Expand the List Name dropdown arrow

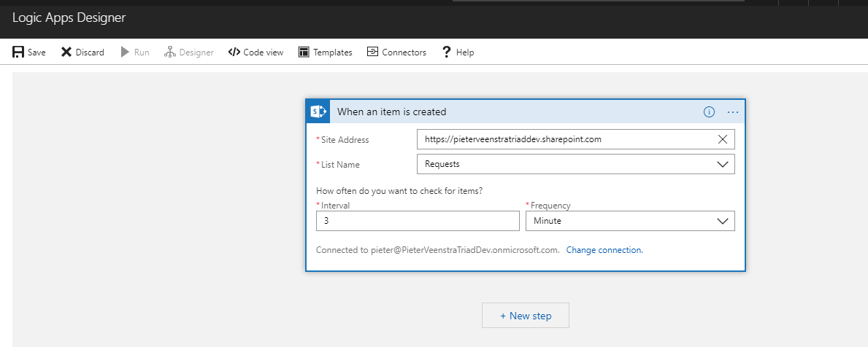click(723, 164)
